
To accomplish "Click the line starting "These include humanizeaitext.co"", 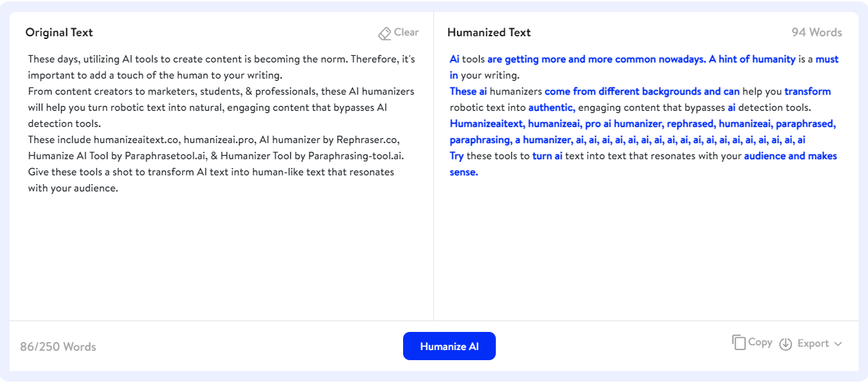I will click(x=214, y=140).
